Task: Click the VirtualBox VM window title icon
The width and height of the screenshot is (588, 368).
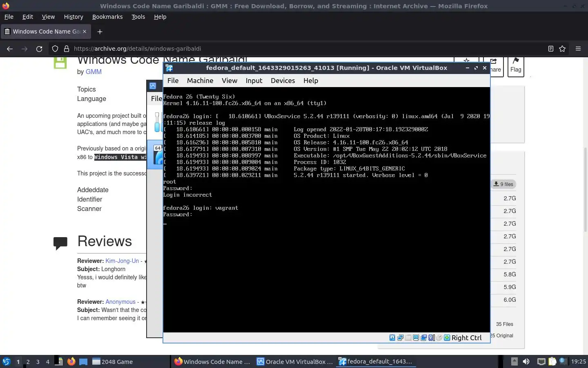Action: tap(169, 68)
